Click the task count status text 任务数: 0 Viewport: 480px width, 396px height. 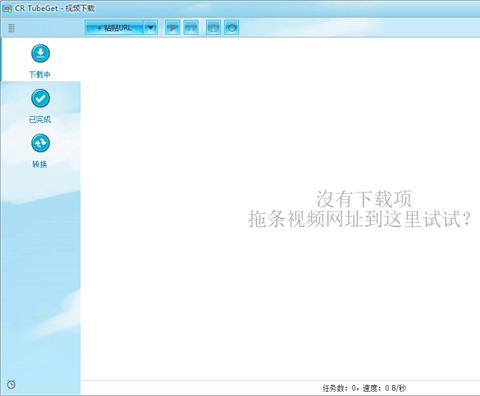pos(340,388)
